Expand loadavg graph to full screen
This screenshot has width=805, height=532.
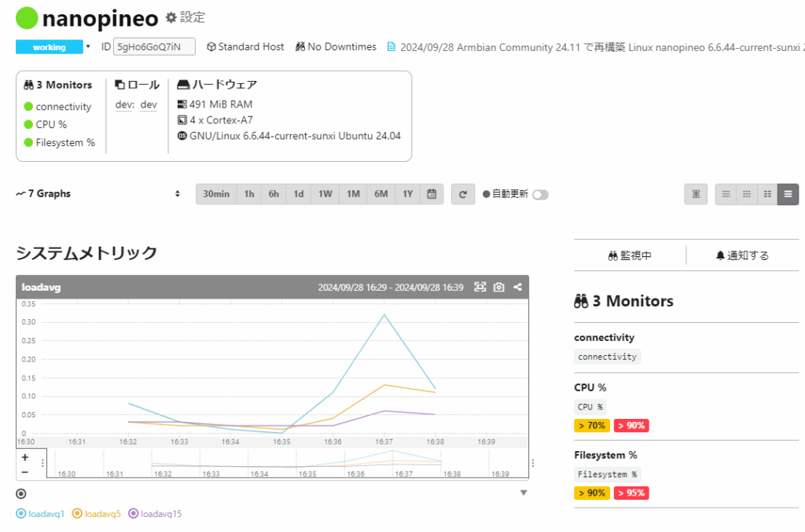point(480,288)
